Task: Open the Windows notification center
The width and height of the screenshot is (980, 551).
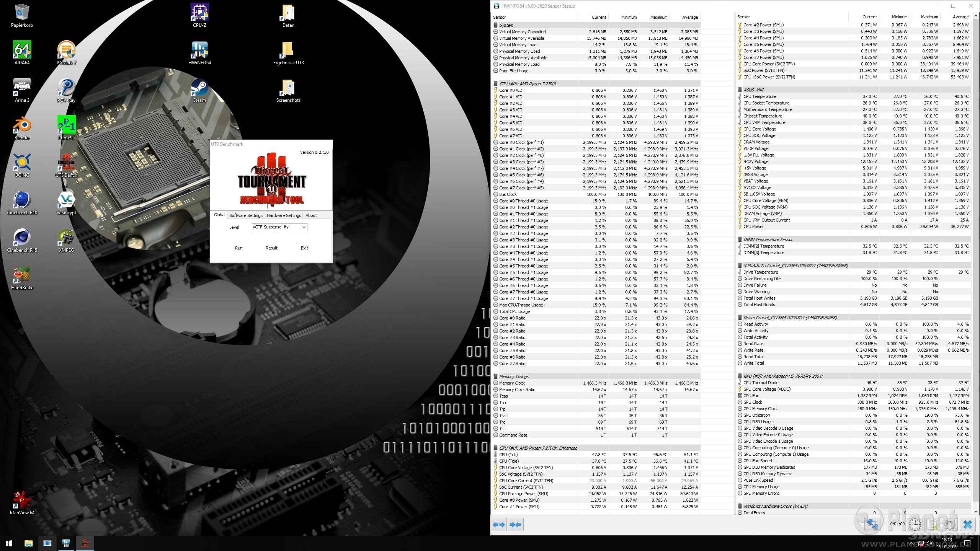Action: pos(967,543)
